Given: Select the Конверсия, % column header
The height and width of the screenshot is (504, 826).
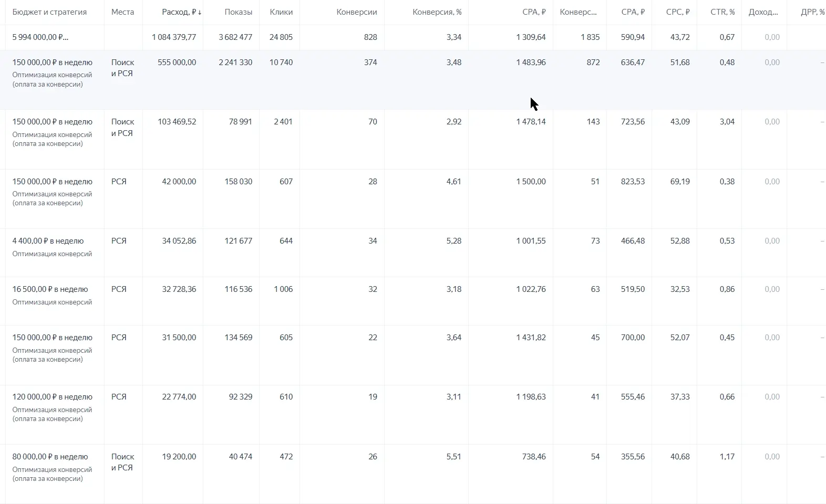Looking at the screenshot, I should 437,12.
